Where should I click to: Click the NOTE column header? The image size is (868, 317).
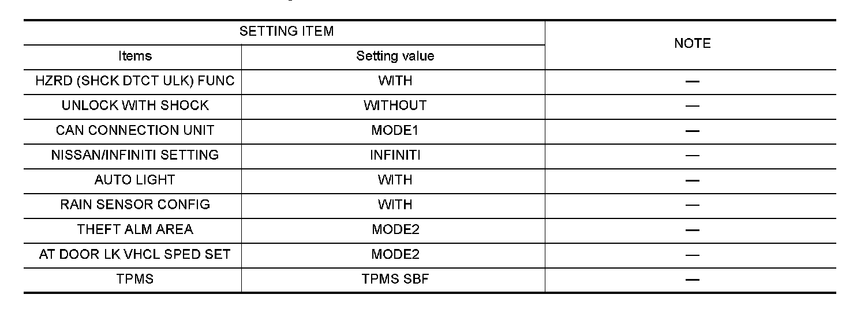tap(692, 44)
